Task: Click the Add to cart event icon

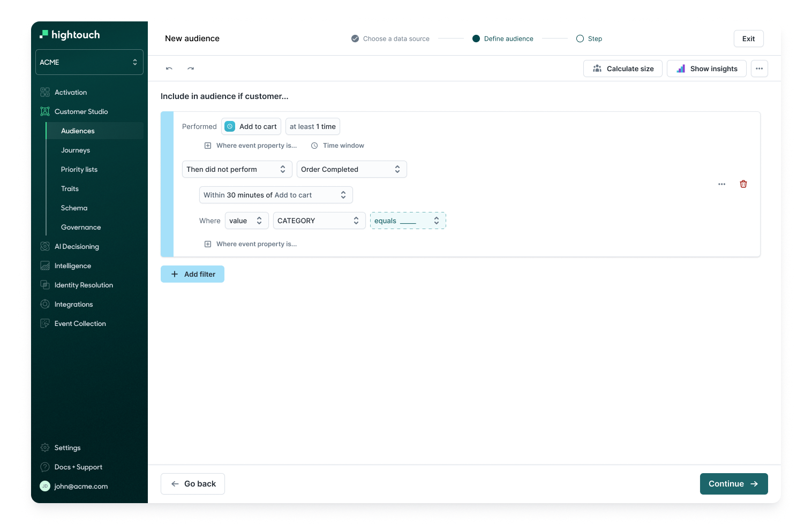Action: click(x=230, y=126)
